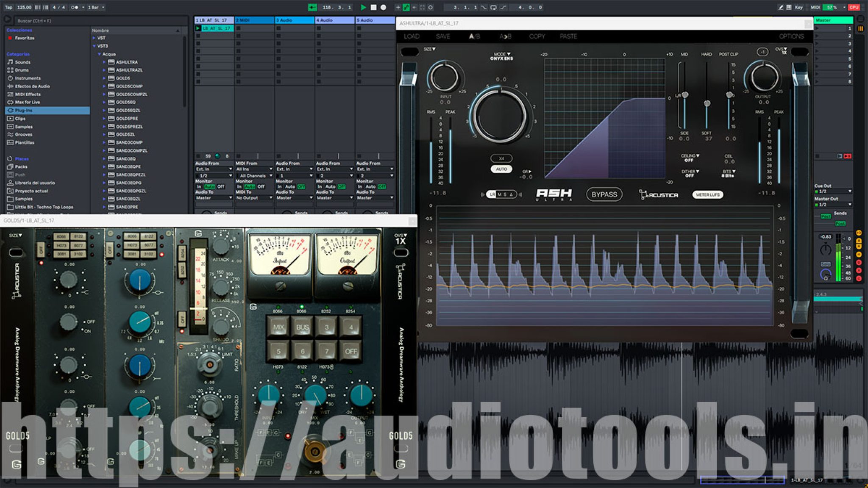
Task: Select SAND3EQ plugin in the list
Action: [x=126, y=158]
